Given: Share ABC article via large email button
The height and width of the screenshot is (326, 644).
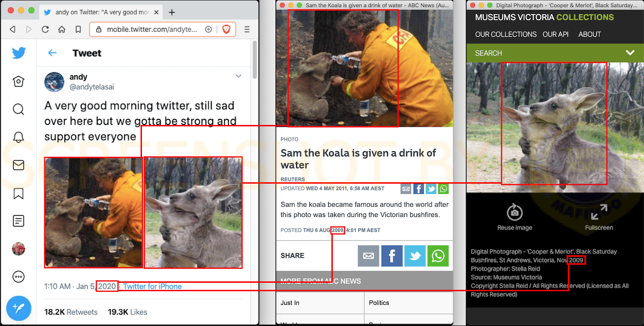Looking at the screenshot, I should click(369, 256).
